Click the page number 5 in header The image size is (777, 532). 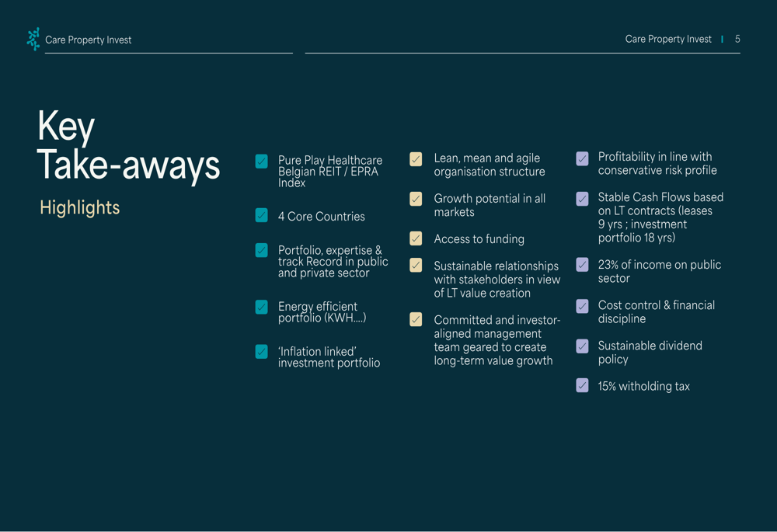click(737, 39)
